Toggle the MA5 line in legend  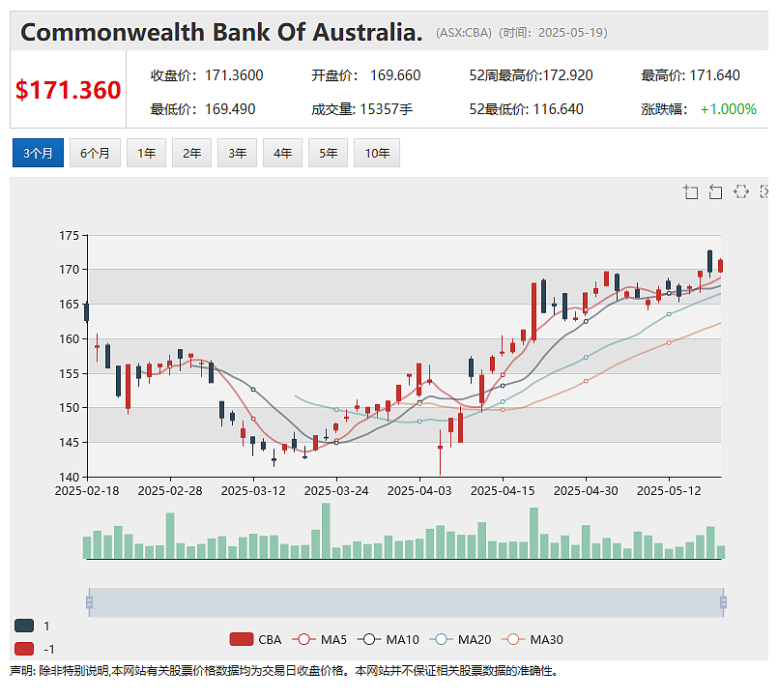[320, 639]
